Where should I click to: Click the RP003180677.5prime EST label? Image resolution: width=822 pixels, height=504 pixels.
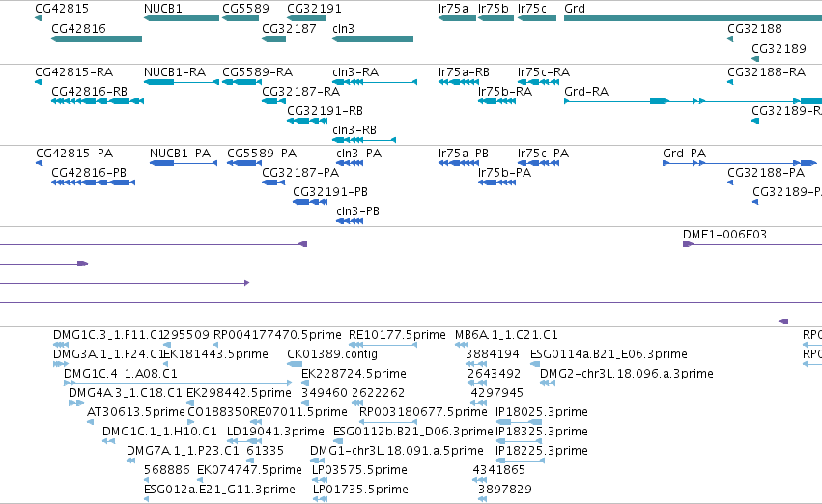[423, 411]
